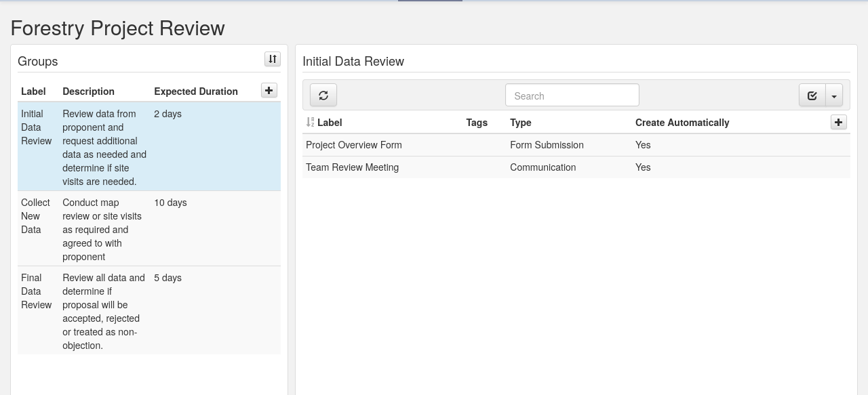Image resolution: width=868 pixels, height=395 pixels.
Task: Select the Final Data Review group
Action: (x=149, y=310)
